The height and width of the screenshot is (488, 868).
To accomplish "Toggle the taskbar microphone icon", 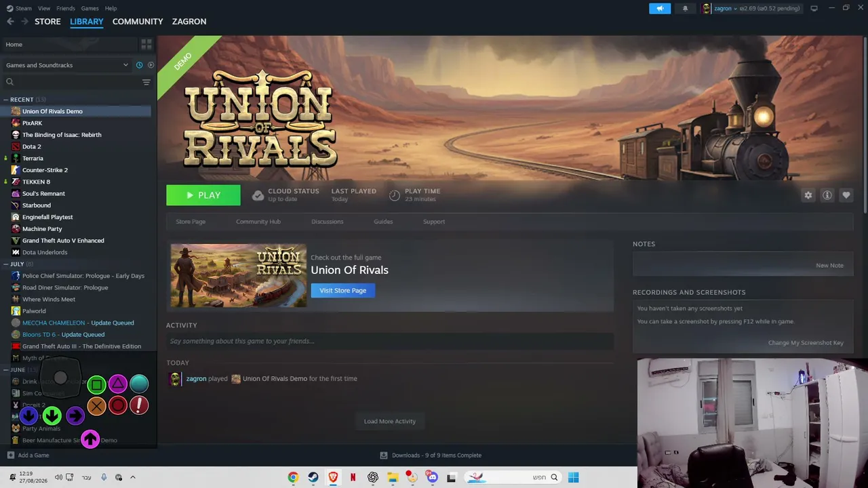I will 104,477.
